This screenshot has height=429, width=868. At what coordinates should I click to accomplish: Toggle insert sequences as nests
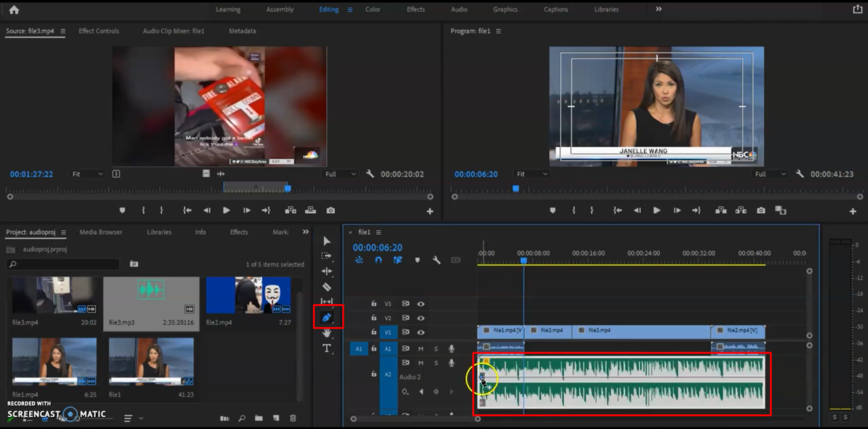(359, 260)
